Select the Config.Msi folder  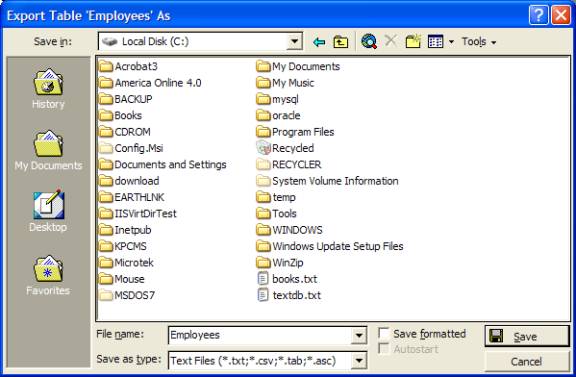pyautogui.click(x=131, y=148)
